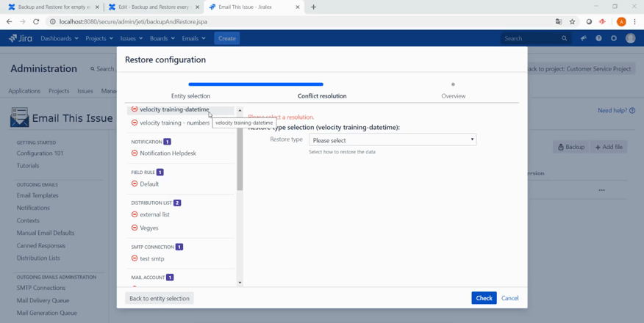Image resolution: width=644 pixels, height=323 pixels.
Task: Open the feedback megaphone icon
Action: tap(583, 38)
